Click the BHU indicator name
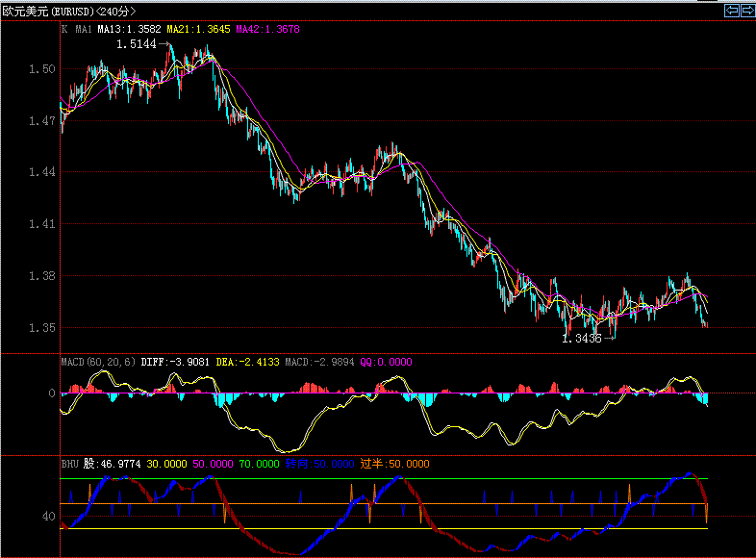The image size is (756, 558). pos(69,463)
